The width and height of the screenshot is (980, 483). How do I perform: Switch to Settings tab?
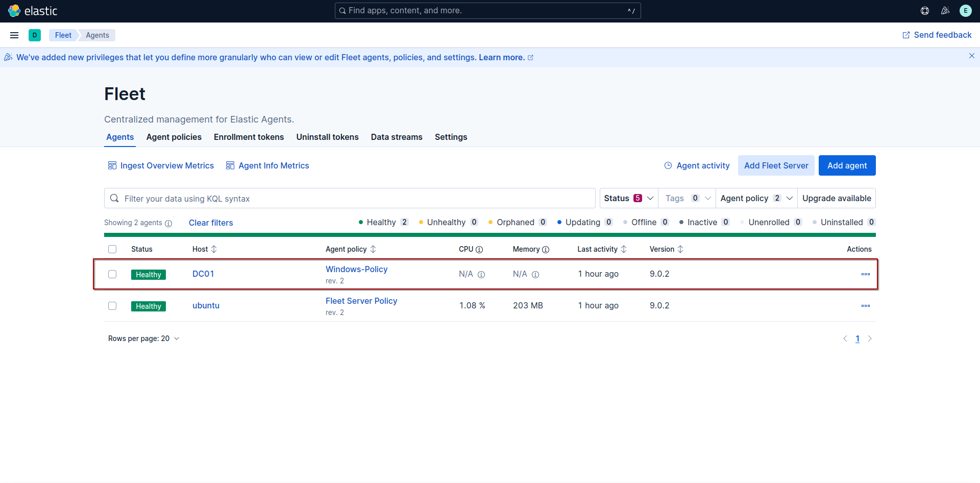[451, 137]
